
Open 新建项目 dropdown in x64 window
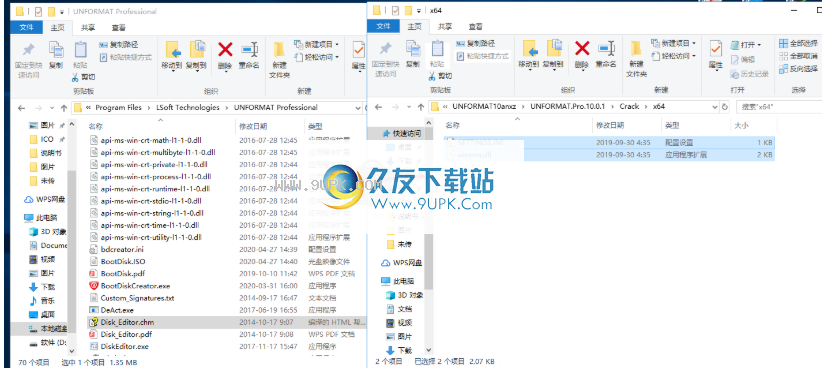pyautogui.click(x=673, y=43)
